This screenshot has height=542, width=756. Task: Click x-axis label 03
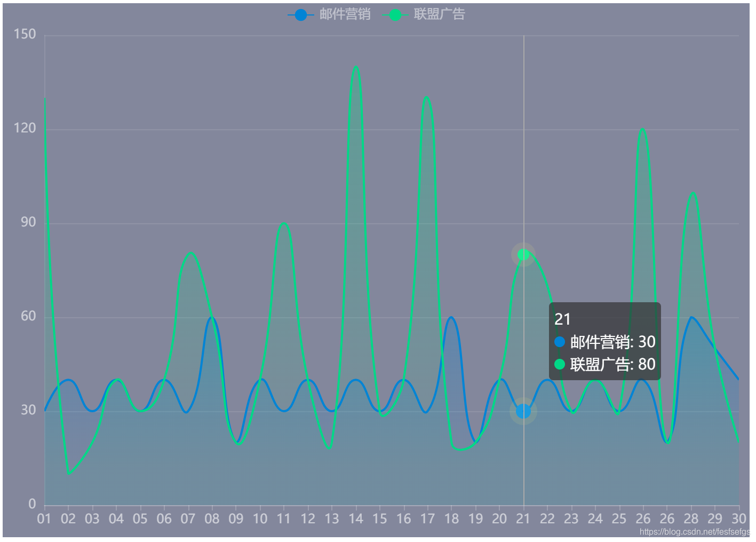pyautogui.click(x=92, y=519)
